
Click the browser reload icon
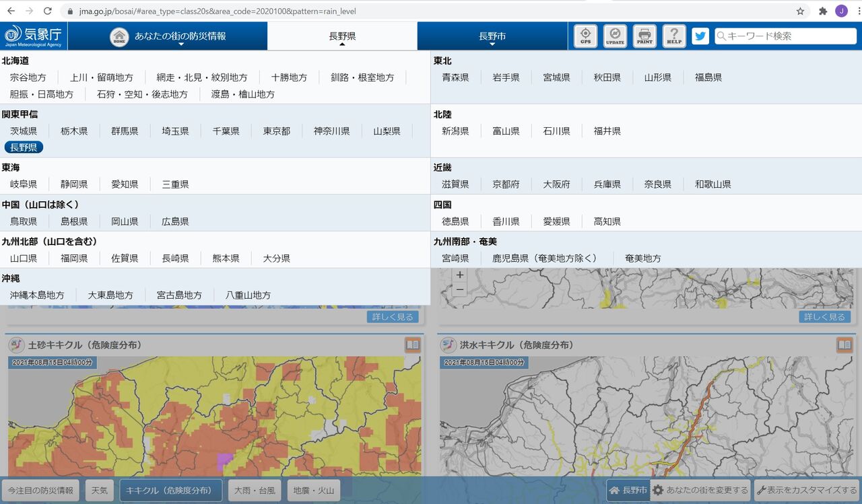pos(47,11)
